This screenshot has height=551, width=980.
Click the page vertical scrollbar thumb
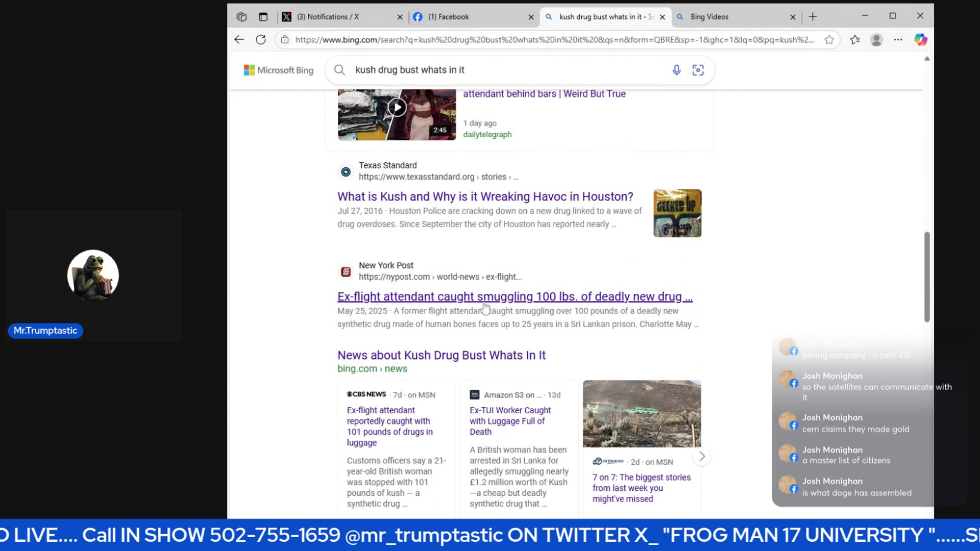(927, 277)
